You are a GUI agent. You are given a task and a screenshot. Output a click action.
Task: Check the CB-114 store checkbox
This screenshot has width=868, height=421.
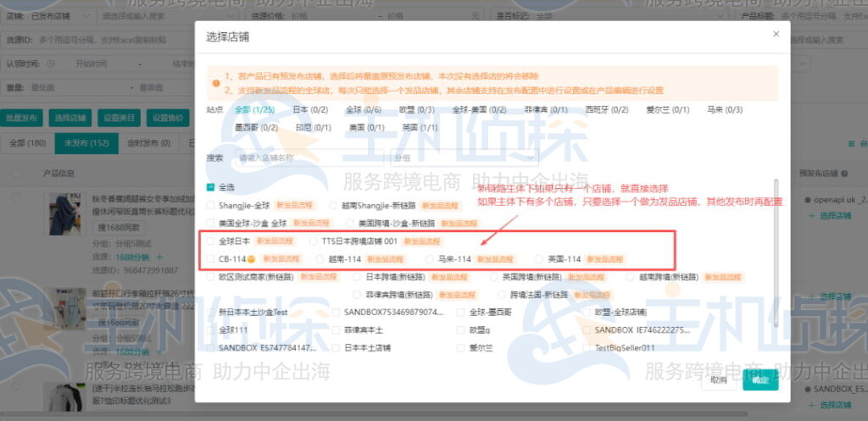210,258
